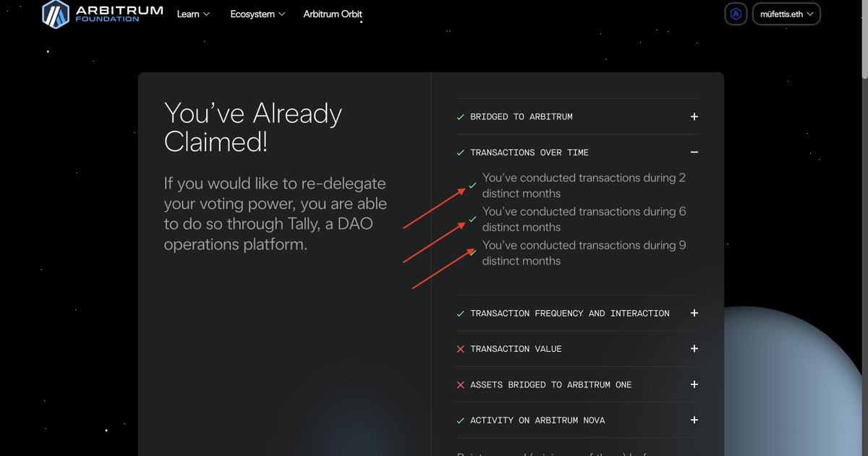This screenshot has width=868, height=456.
Task: Expand the Transaction Value section
Action: 694,348
